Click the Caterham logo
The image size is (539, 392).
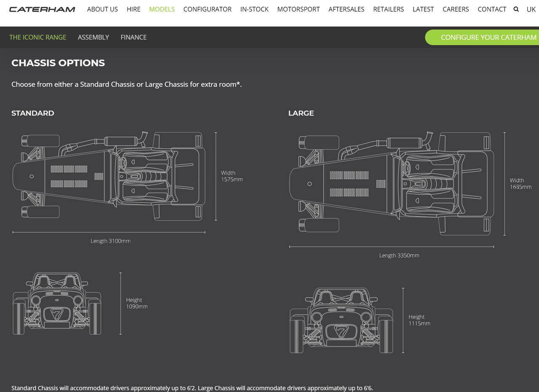[x=42, y=9]
